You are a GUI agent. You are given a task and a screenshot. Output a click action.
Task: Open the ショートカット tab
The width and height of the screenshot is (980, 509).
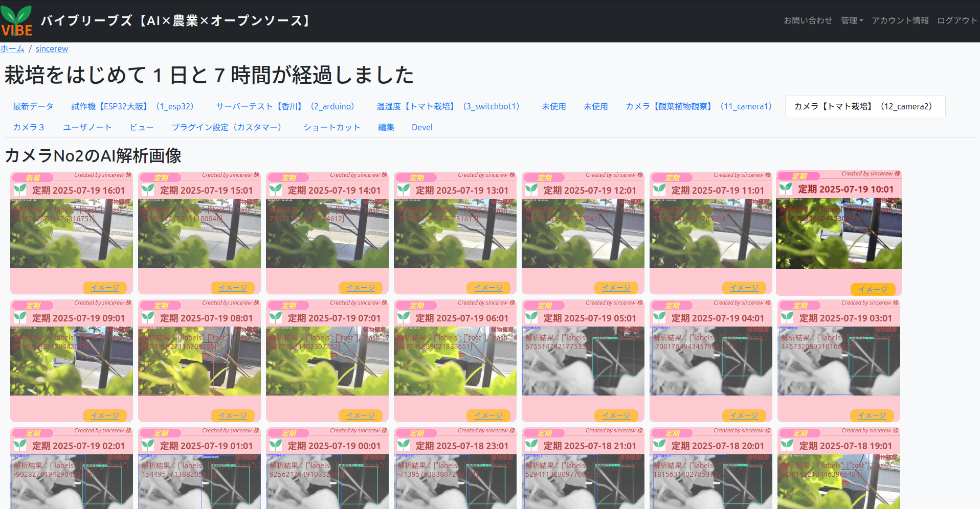coord(332,127)
